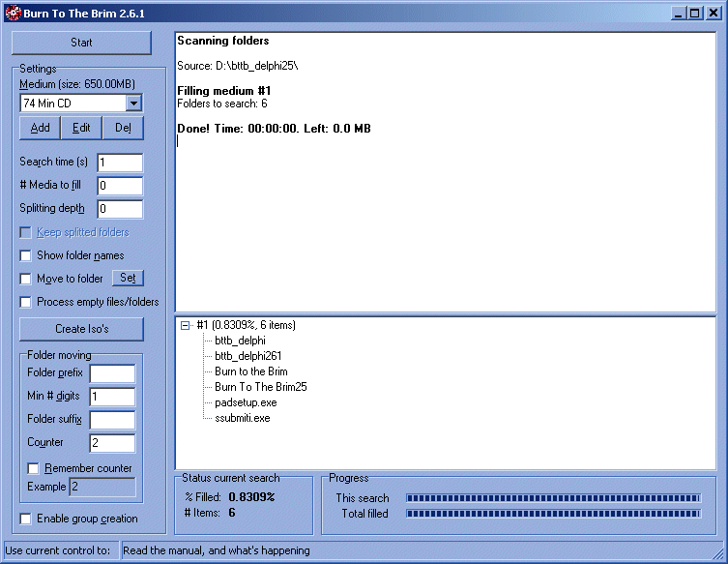Enable Process empty files/folders checkbox
The height and width of the screenshot is (564, 728).
25,302
